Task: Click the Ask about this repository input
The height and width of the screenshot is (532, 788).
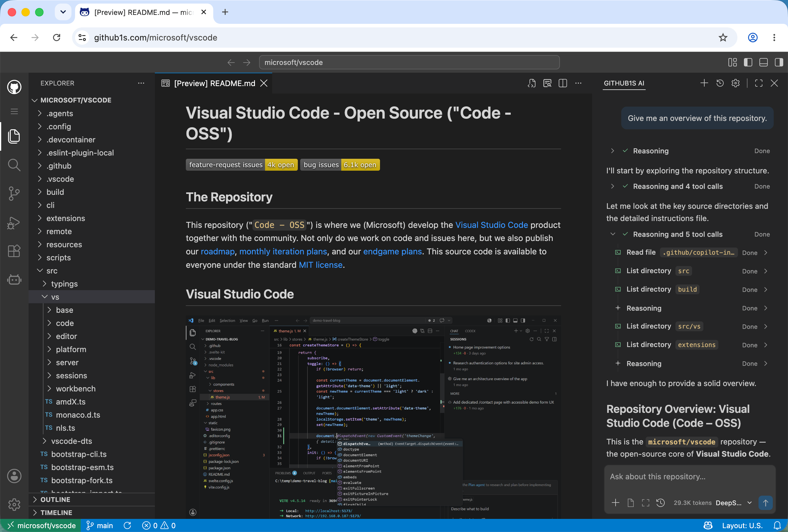Action: click(x=690, y=477)
